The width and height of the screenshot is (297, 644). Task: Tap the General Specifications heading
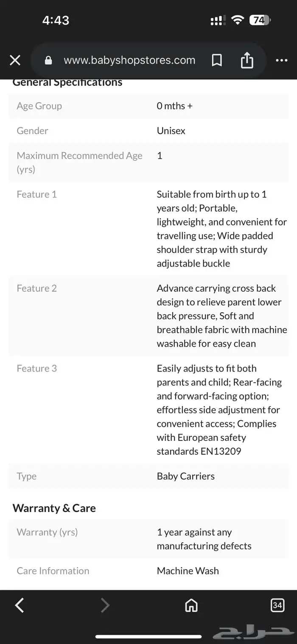[x=67, y=82]
